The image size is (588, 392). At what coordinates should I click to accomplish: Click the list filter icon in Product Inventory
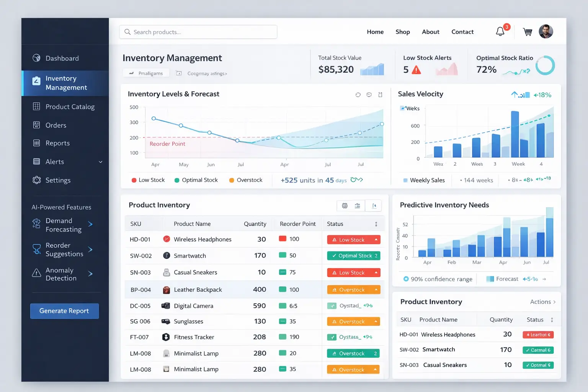pyautogui.click(x=357, y=206)
